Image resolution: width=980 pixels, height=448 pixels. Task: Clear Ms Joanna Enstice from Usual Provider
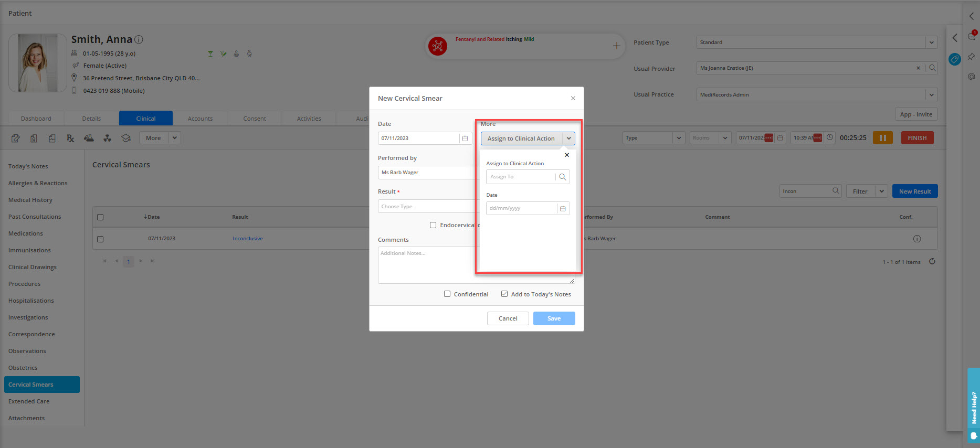918,68
